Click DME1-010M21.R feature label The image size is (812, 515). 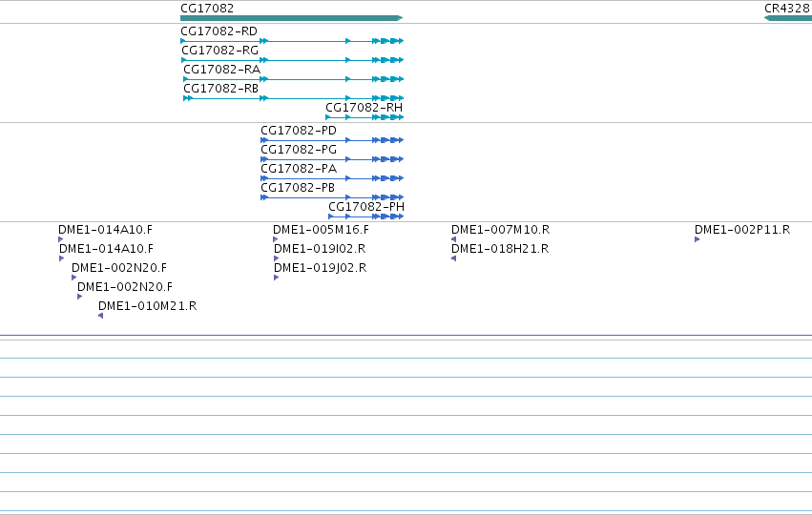click(148, 306)
